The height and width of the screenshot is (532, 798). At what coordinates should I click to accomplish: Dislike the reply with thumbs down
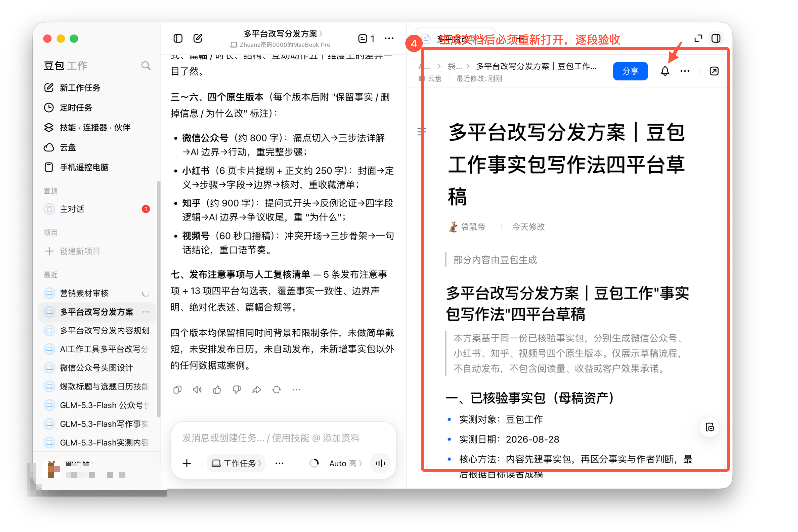(237, 390)
